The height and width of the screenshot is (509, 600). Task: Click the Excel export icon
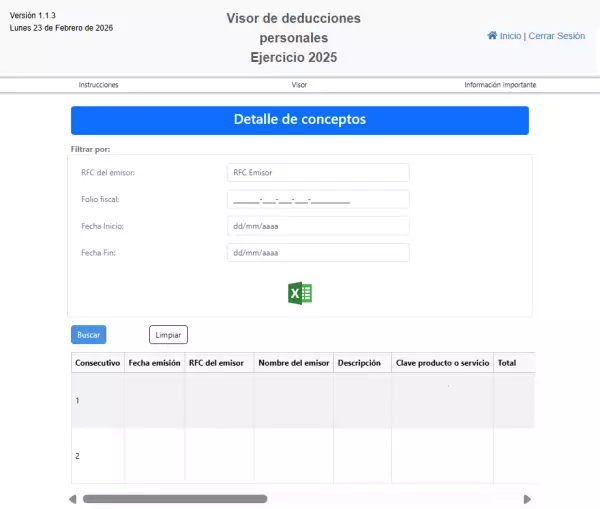coord(300,293)
